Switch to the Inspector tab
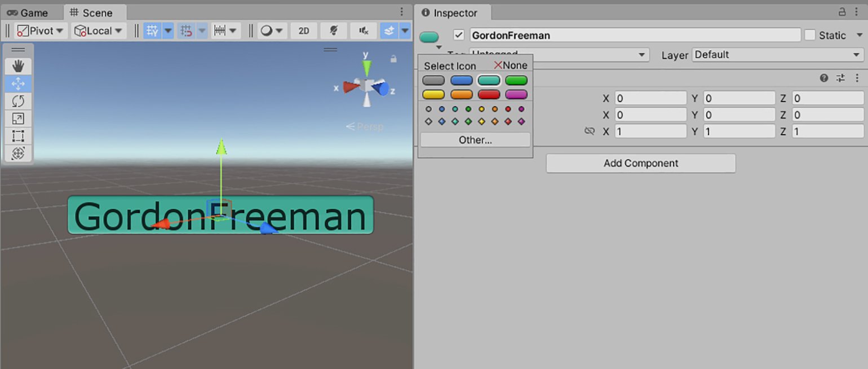868x369 pixels. (x=450, y=12)
